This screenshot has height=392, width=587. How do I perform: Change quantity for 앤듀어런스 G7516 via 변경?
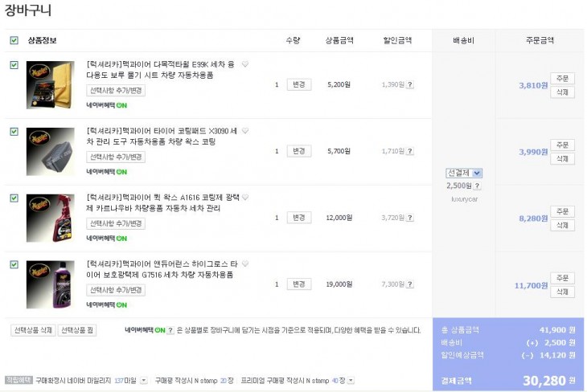click(x=299, y=284)
